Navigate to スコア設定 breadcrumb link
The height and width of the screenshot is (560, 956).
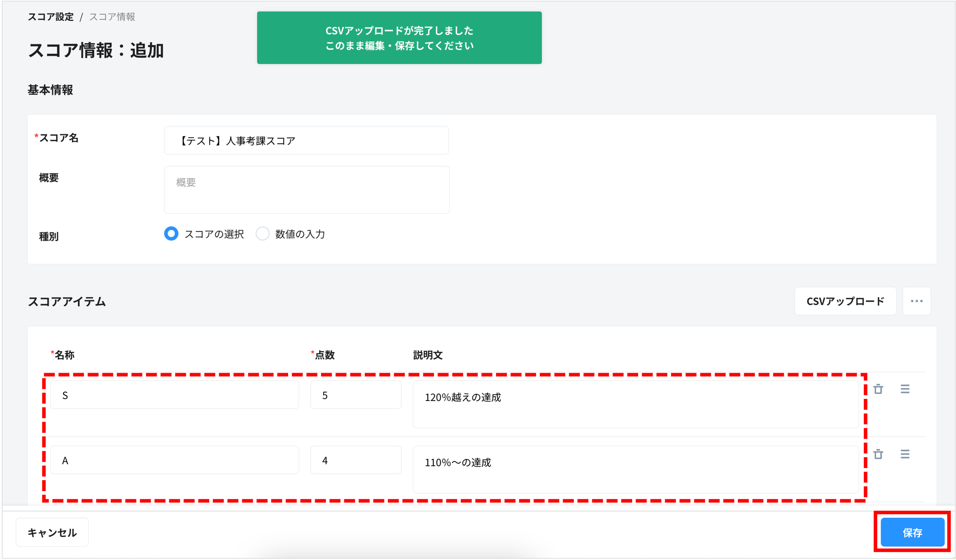[51, 16]
